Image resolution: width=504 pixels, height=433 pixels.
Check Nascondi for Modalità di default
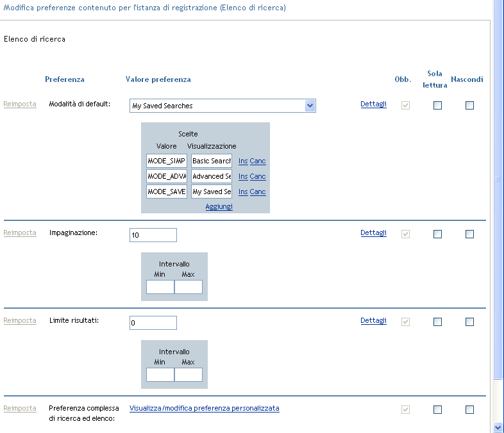point(469,106)
